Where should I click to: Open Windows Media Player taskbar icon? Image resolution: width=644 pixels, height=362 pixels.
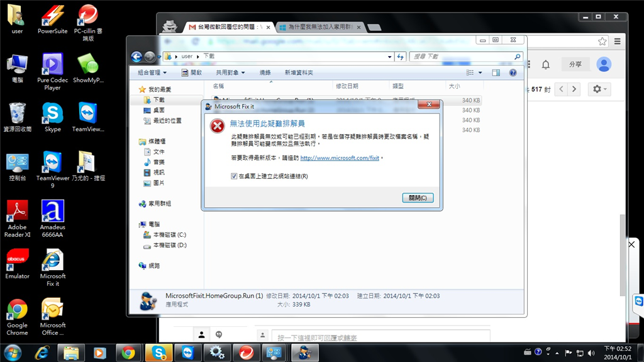[x=99, y=353]
